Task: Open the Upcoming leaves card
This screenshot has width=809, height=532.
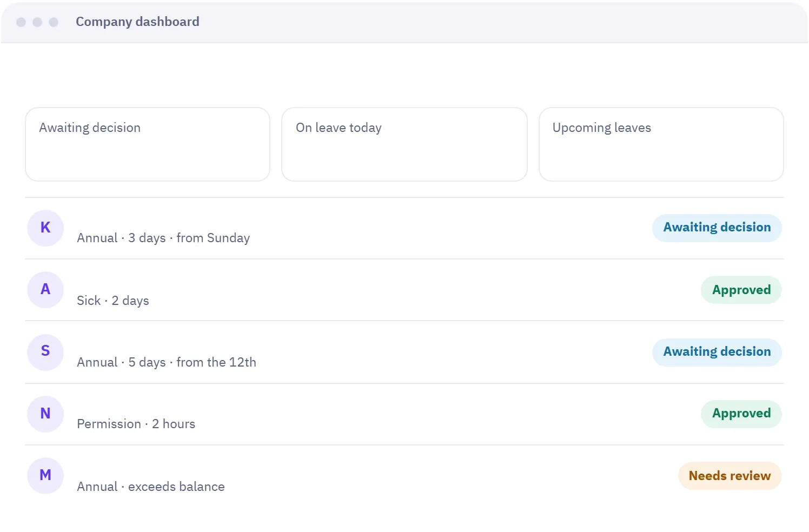Action: 661,144
